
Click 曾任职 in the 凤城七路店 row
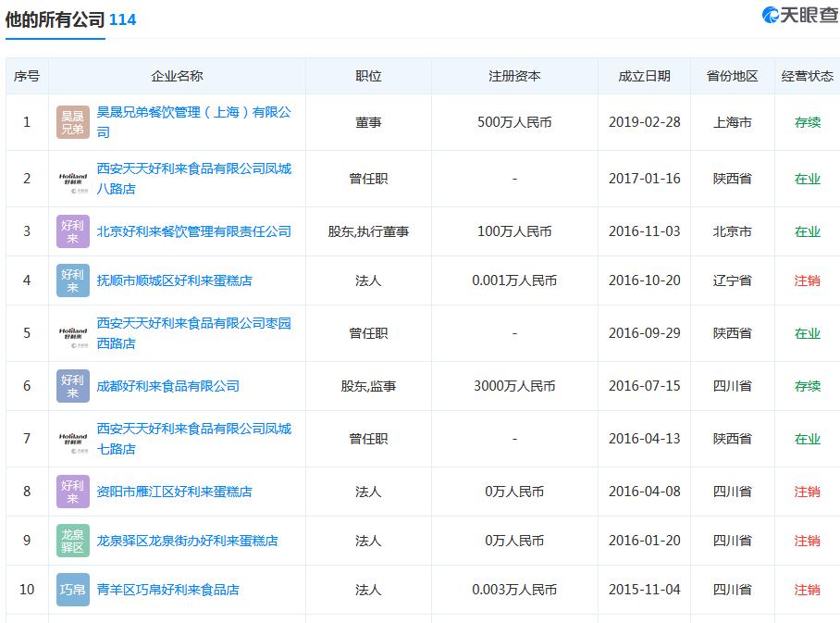(x=368, y=439)
